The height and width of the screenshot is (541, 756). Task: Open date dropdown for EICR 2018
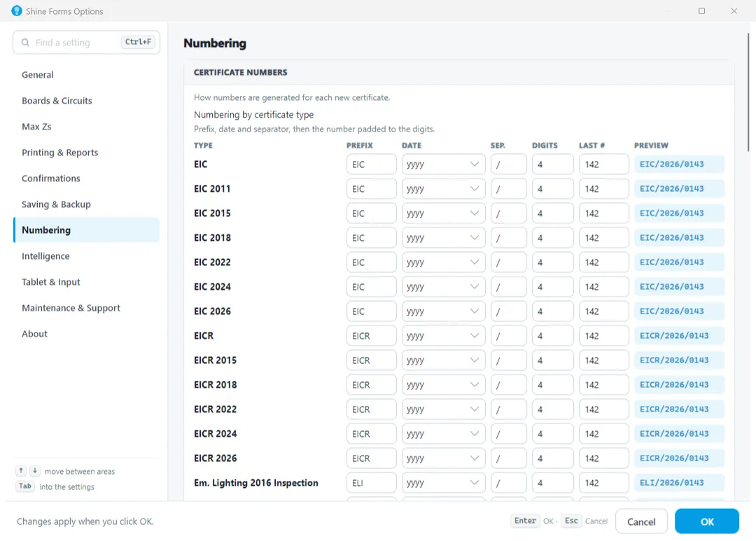(443, 385)
